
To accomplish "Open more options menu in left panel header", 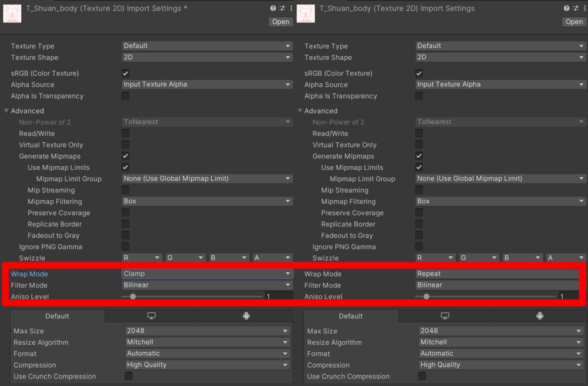I will tap(291, 8).
